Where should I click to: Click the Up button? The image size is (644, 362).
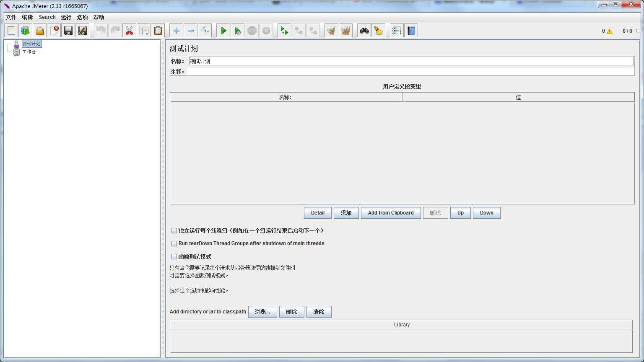click(x=460, y=213)
